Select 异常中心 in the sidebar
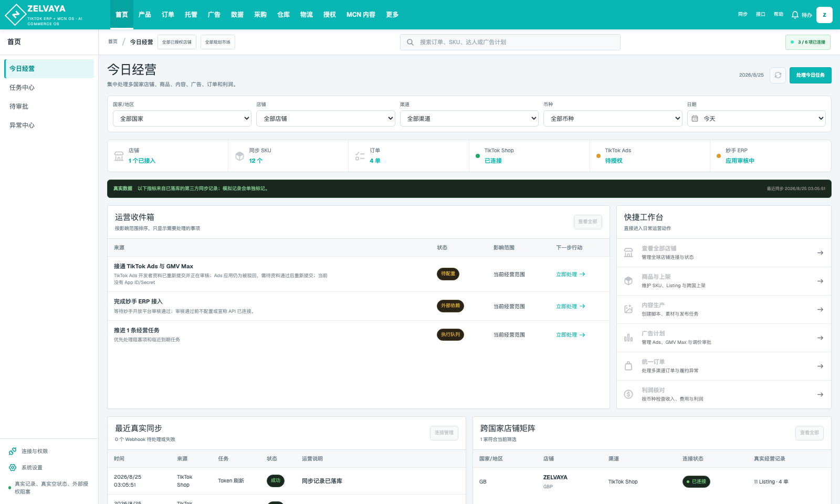This screenshot has width=840, height=504. tap(49, 125)
